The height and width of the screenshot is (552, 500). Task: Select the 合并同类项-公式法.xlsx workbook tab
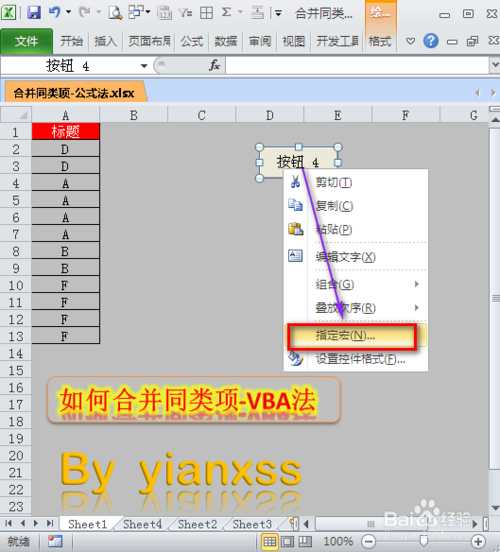74,93
